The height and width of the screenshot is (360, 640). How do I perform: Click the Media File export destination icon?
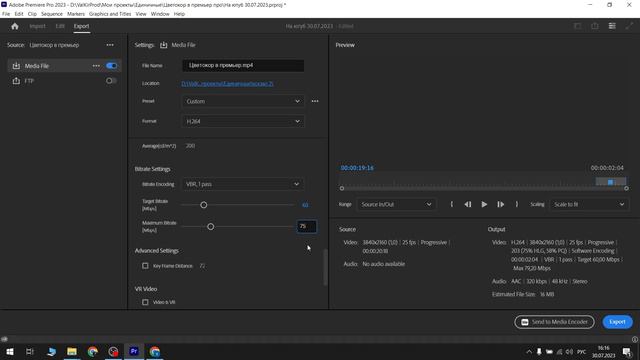point(16,66)
